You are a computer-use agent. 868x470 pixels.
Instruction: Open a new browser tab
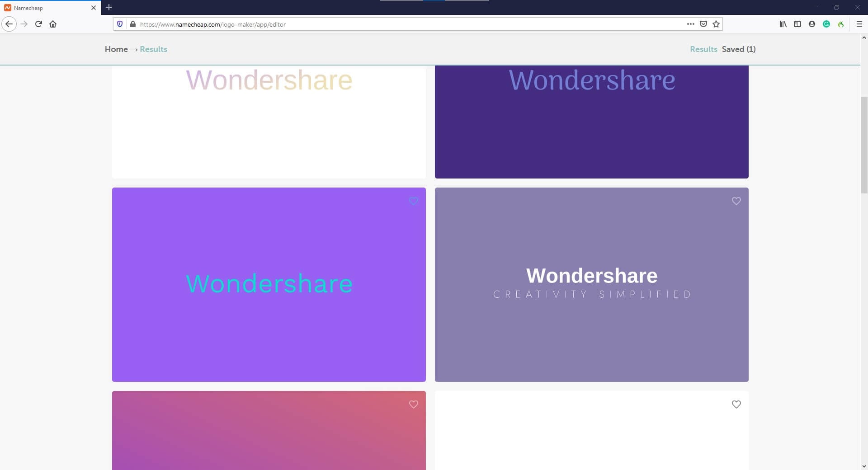pos(108,7)
